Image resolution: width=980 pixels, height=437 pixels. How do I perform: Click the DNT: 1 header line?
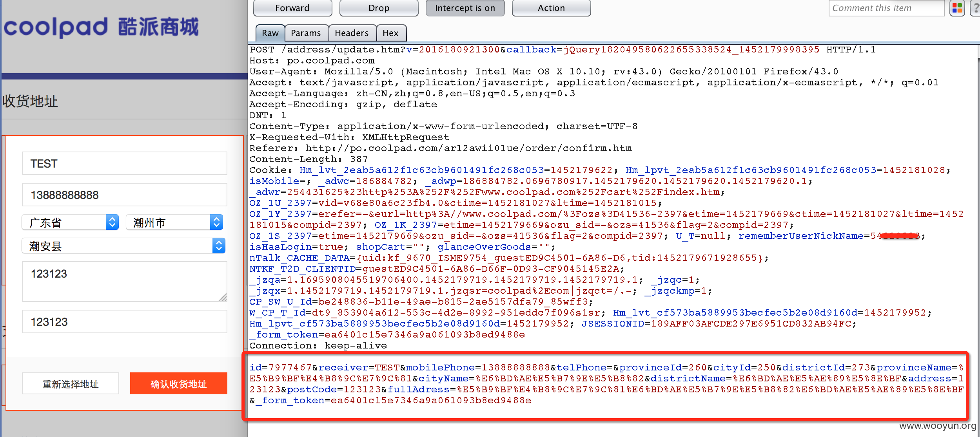pos(268,116)
